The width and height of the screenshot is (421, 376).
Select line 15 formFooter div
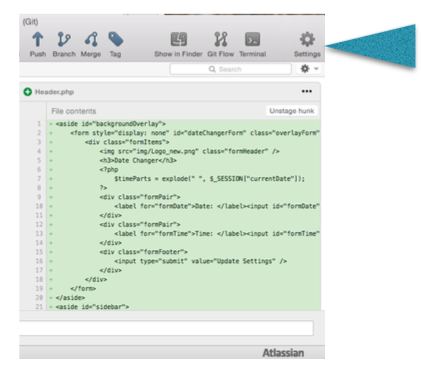coord(143,252)
